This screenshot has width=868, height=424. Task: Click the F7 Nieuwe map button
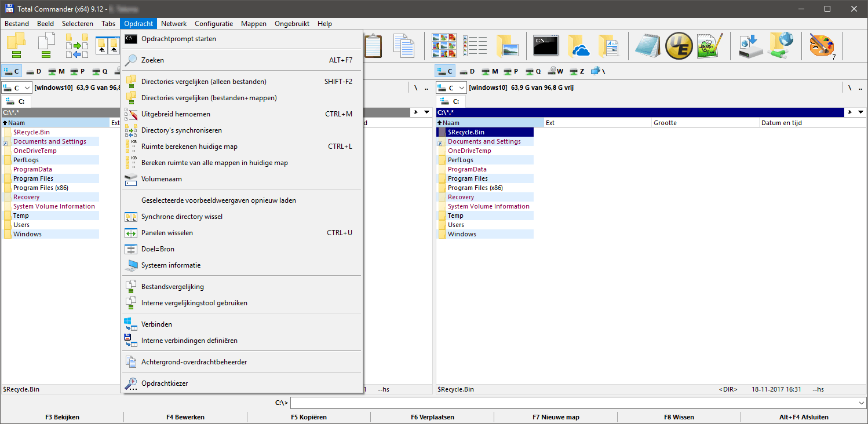pyautogui.click(x=556, y=417)
